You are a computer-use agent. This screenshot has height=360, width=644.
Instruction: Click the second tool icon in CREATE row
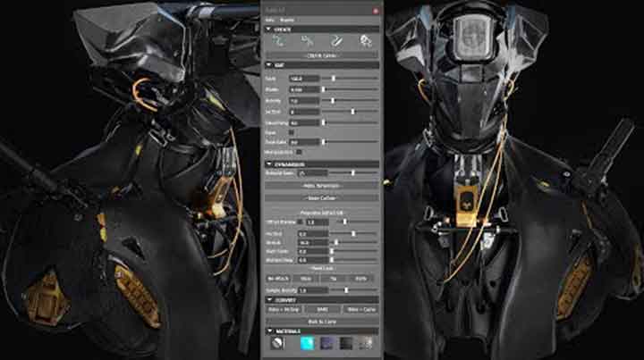point(307,40)
